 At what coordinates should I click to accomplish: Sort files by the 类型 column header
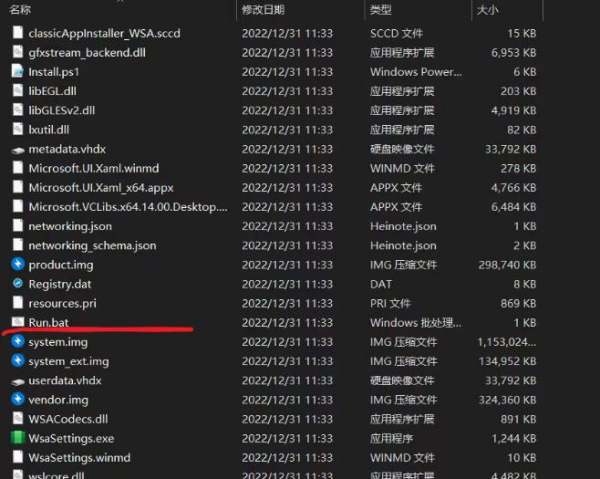(x=380, y=10)
